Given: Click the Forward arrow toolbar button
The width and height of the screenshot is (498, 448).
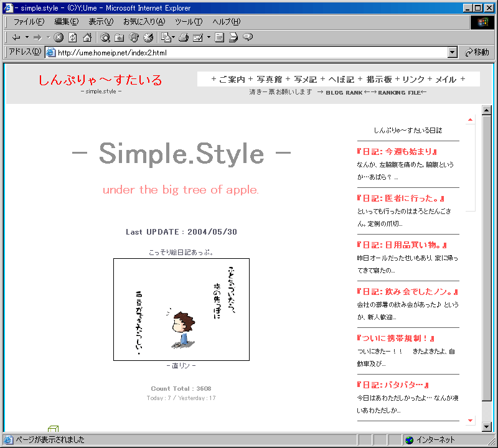Looking at the screenshot, I should click(x=37, y=37).
